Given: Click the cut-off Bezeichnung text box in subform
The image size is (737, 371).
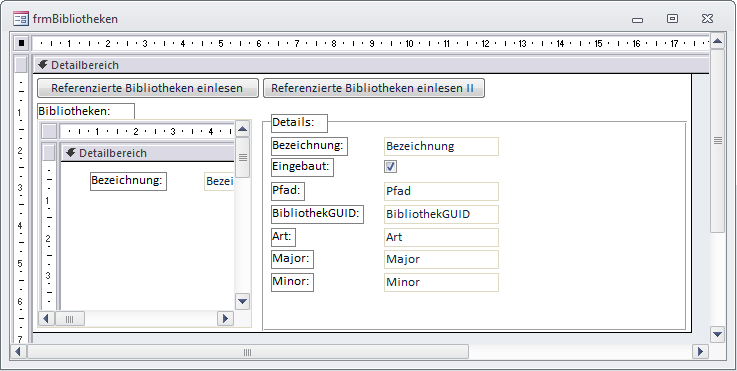Looking at the screenshot, I should (219, 182).
